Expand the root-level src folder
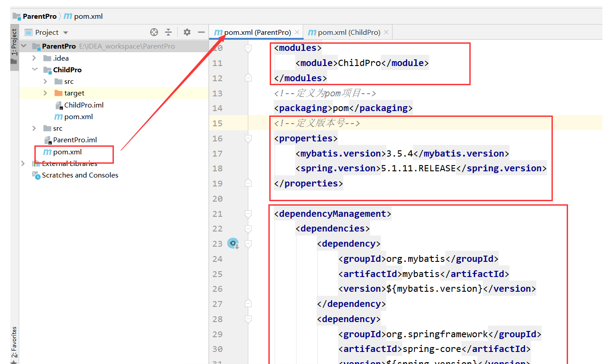This screenshot has width=610, height=364. 34,128
